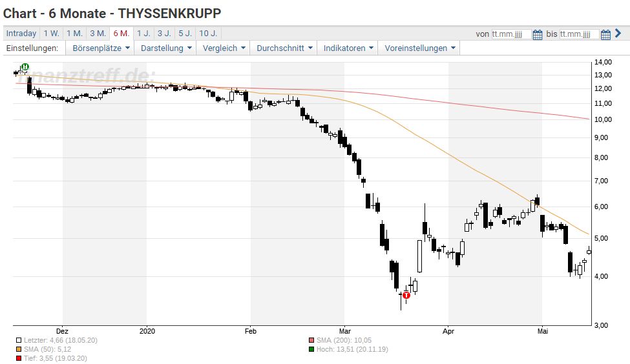The image size is (630, 364).
Task: Click the 'Mai' x-axis label
Action: pos(543,331)
